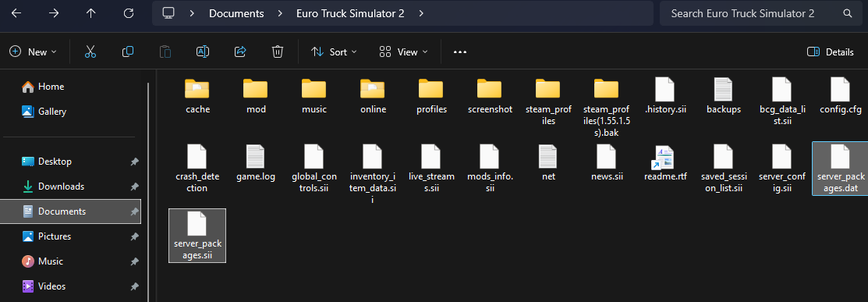Image resolution: width=868 pixels, height=302 pixels.
Task: Select the bcg_data_list.sii file
Action: [781, 101]
